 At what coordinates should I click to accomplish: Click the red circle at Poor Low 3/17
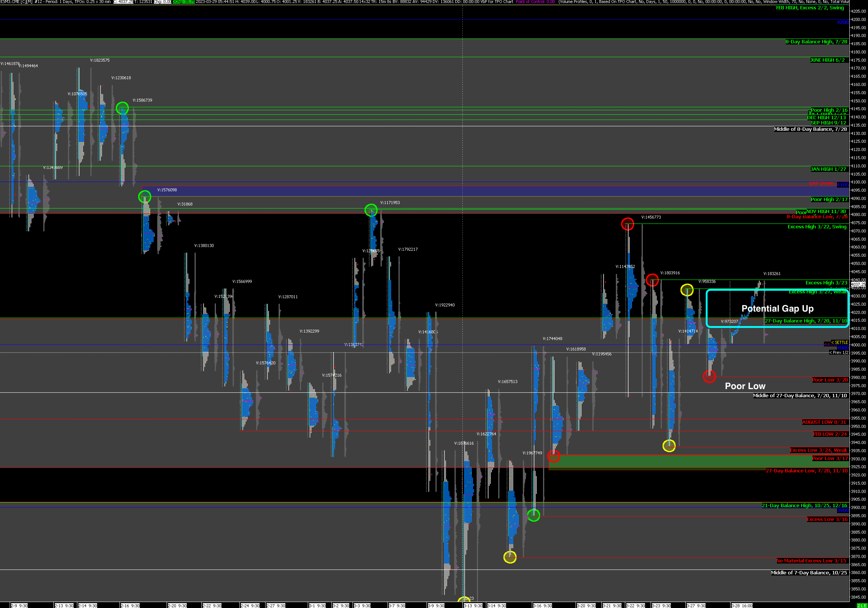(x=554, y=456)
